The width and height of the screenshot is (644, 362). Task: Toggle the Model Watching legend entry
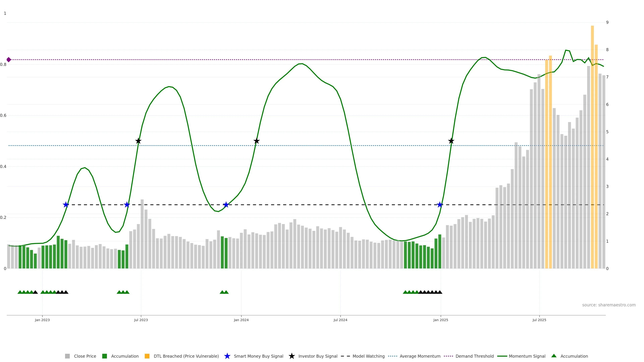click(368, 356)
